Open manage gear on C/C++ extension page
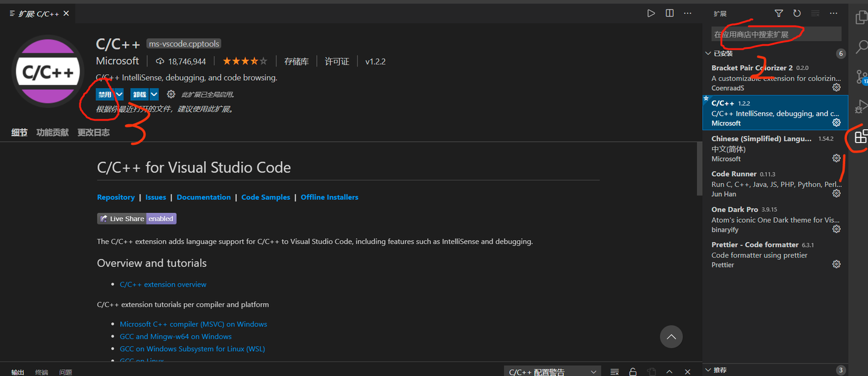 point(171,94)
